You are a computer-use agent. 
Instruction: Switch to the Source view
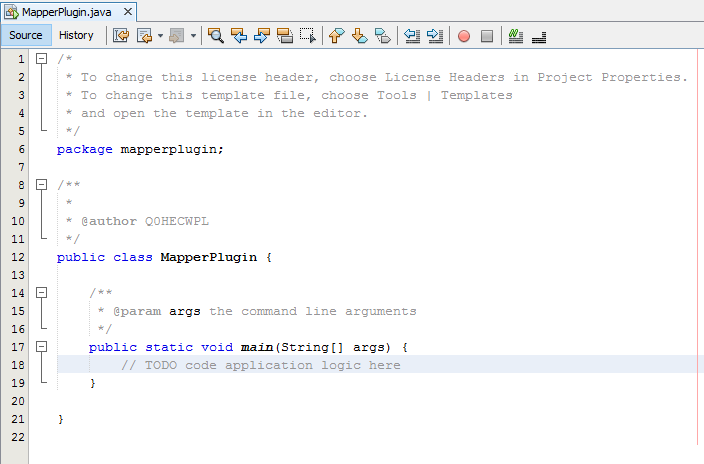tap(26, 35)
